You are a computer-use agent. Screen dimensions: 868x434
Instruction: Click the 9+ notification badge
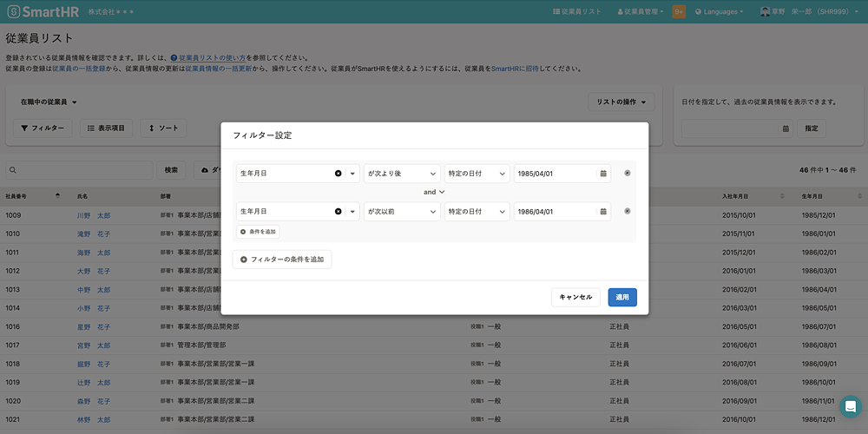[679, 12]
